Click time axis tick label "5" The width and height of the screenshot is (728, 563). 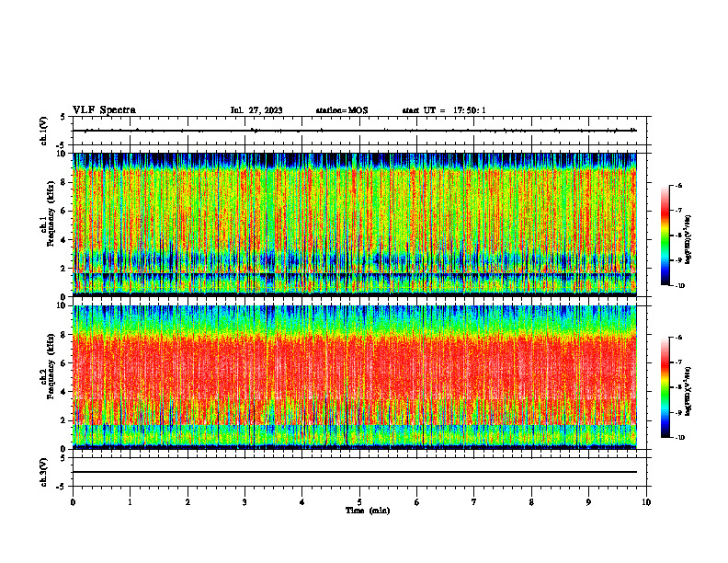[359, 502]
